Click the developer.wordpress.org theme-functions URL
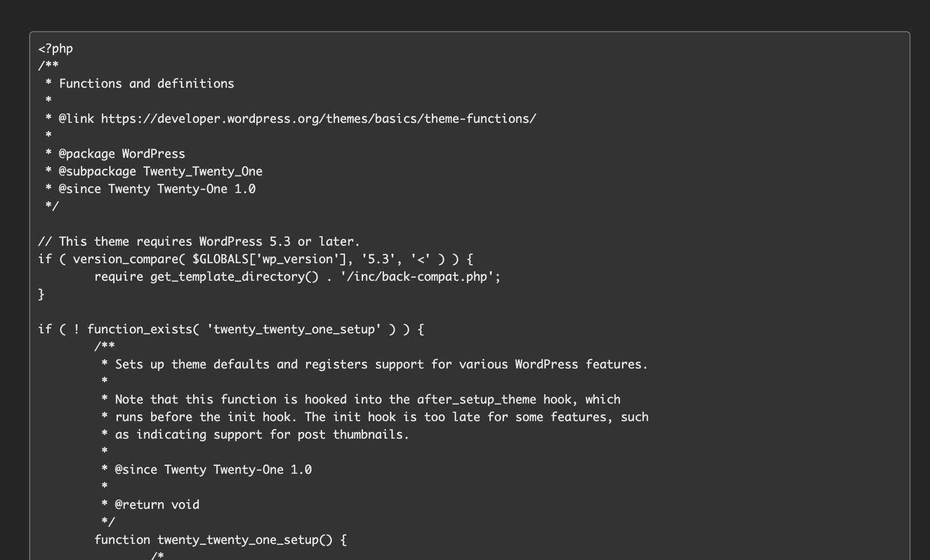 coord(318,119)
